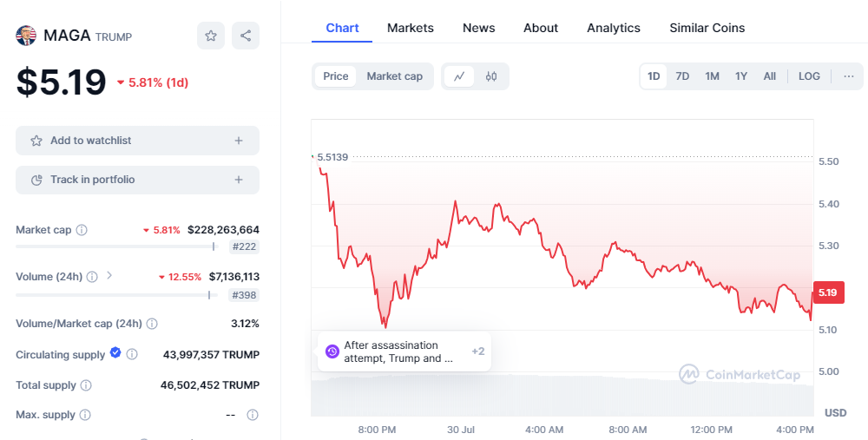Open the Markets tab

pyautogui.click(x=411, y=29)
